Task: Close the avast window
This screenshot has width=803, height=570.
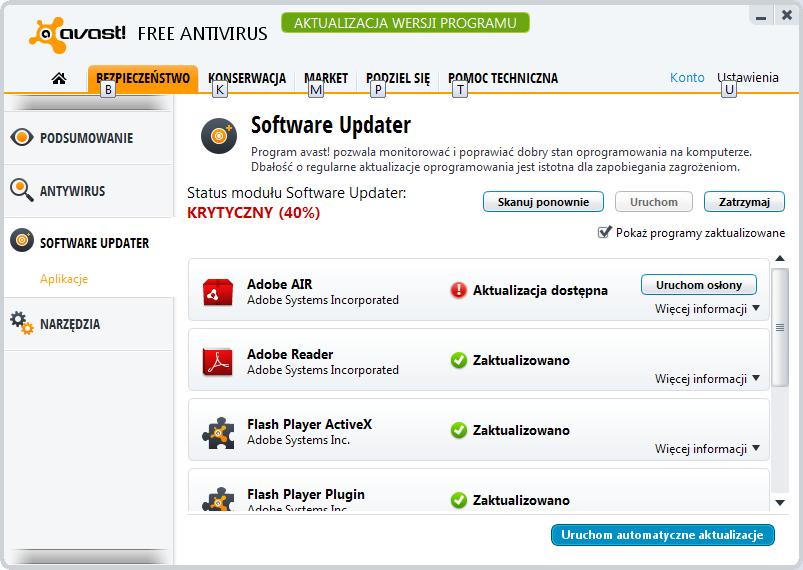Action: coord(787,15)
